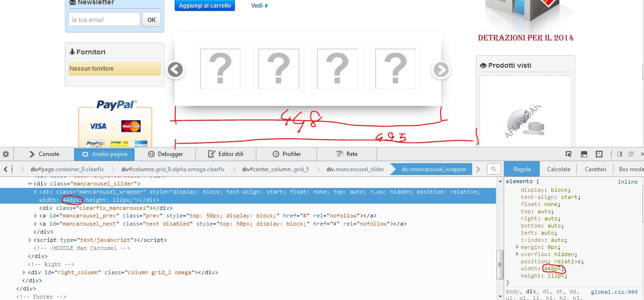Open responsive design view icon
644x300 pixels.
pos(599,154)
